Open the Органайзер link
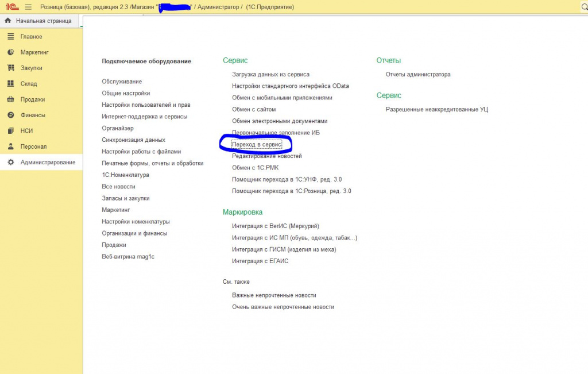The height and width of the screenshot is (374, 588). (117, 128)
